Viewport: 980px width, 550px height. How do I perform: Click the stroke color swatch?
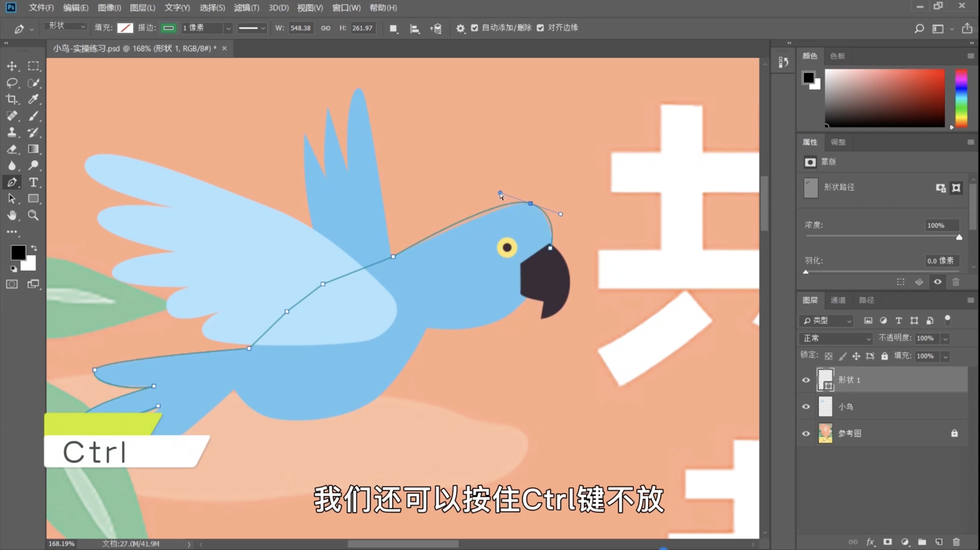pyautogui.click(x=168, y=28)
